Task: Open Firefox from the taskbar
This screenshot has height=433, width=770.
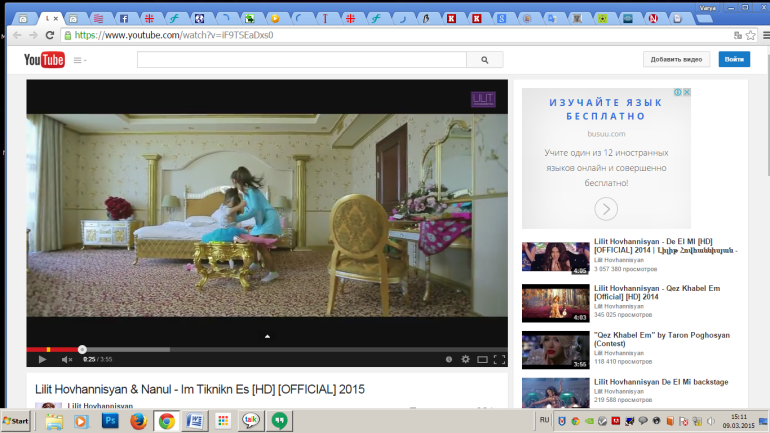Action: (x=138, y=421)
